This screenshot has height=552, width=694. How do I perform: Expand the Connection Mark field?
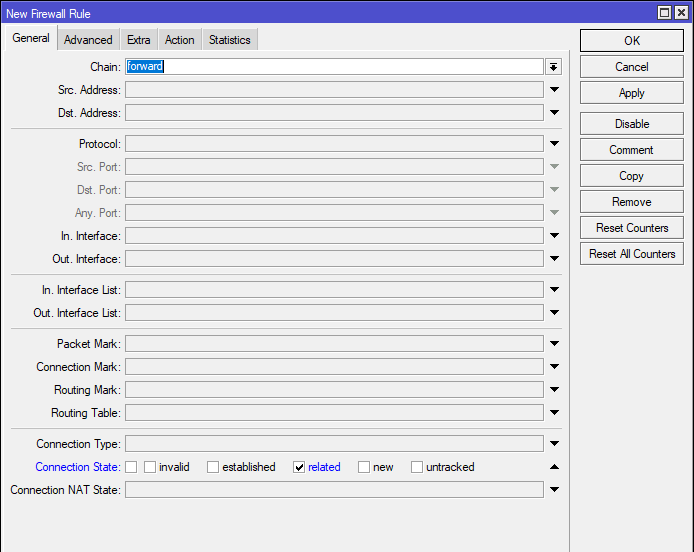tap(554, 367)
